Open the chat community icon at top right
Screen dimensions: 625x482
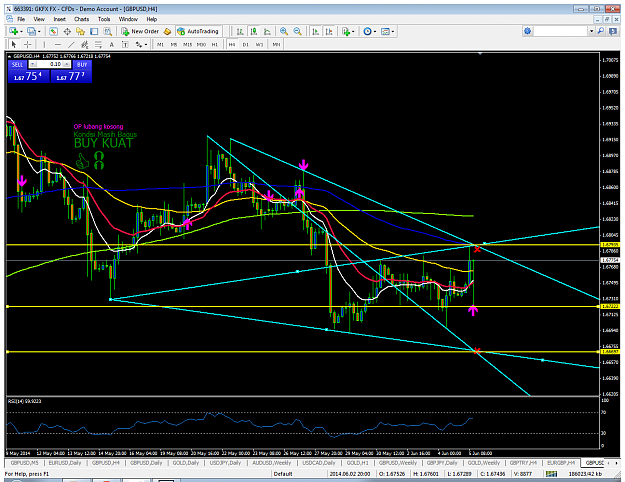(x=613, y=31)
